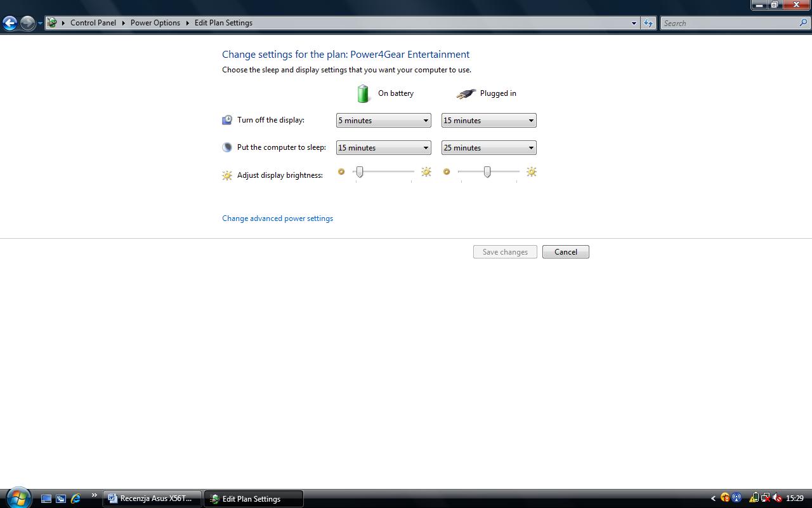The height and width of the screenshot is (508, 812).
Task: Click the battery icon in system tray
Action: click(754, 498)
